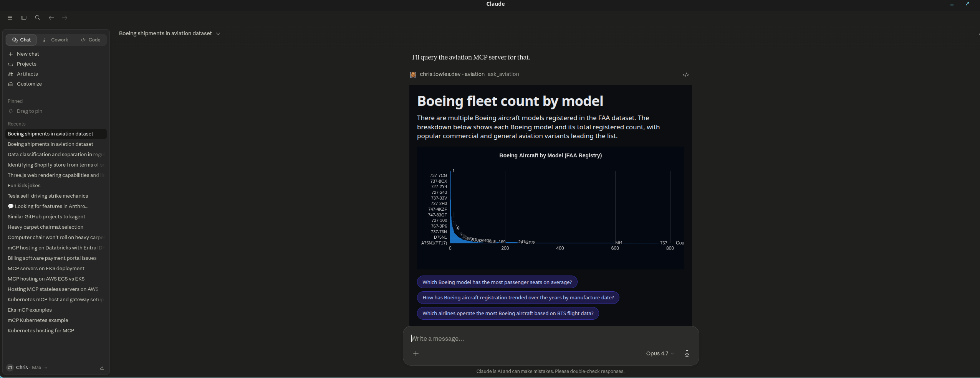This screenshot has height=378, width=980.
Task: Toggle the sidebar panel icon
Action: tap(24, 18)
